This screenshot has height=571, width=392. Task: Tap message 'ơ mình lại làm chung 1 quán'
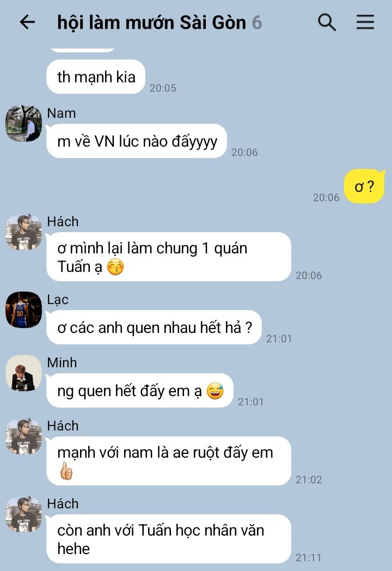(169, 257)
